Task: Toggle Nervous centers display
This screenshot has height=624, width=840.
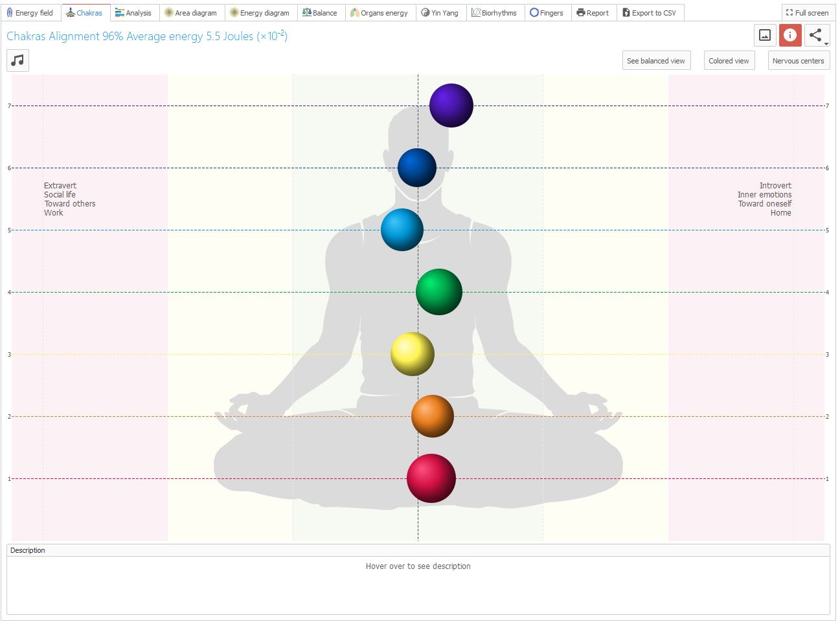Action: (x=798, y=61)
